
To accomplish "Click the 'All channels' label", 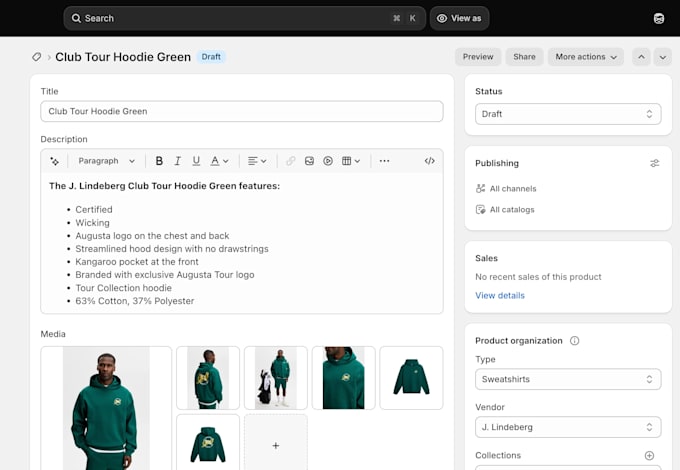I will 513,189.
